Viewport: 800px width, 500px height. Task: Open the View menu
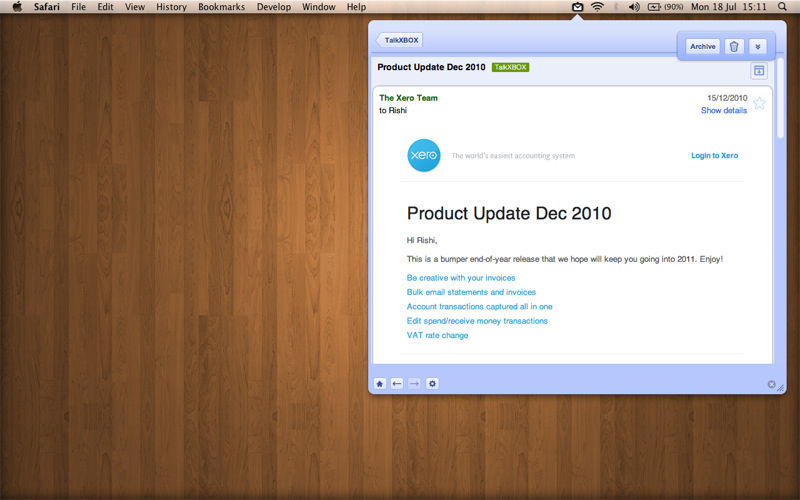tap(135, 7)
